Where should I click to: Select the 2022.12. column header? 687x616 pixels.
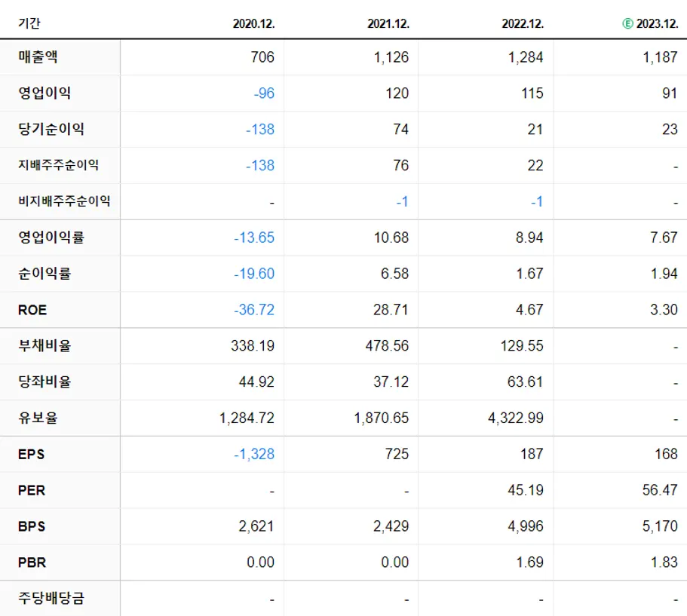[523, 23]
